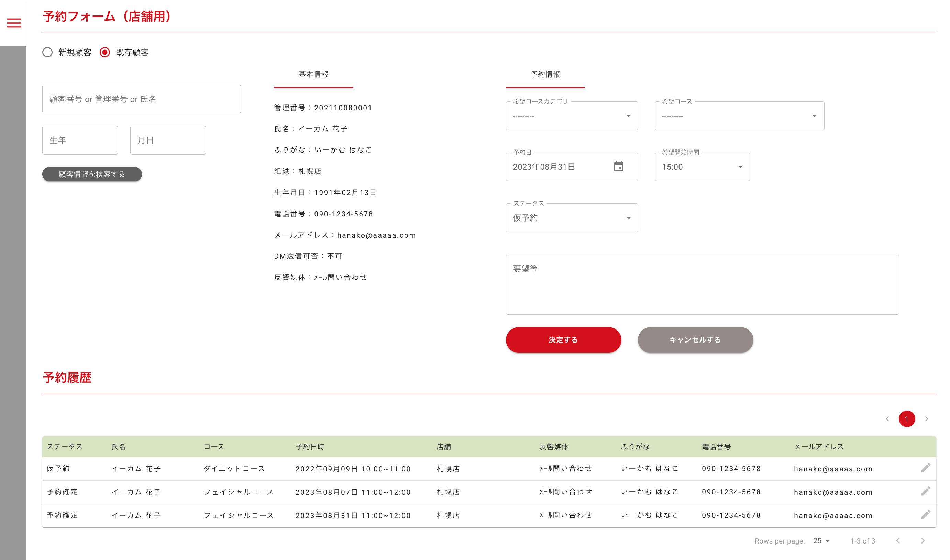Go to next page using top pagination chevron
This screenshot has height=560, width=950.
point(926,419)
